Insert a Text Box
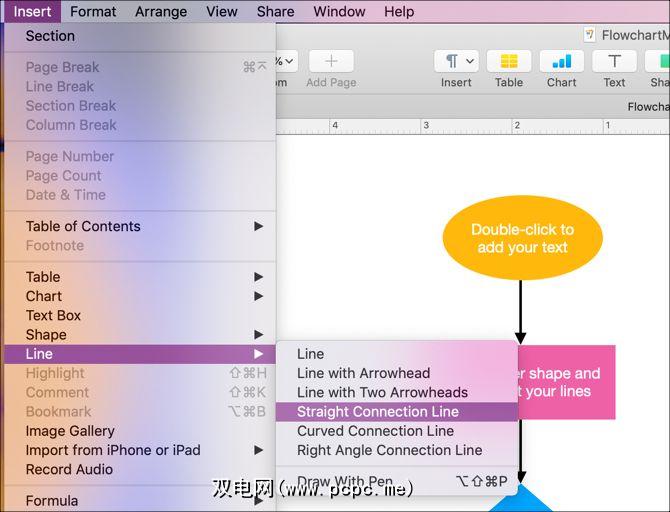 coord(140,315)
